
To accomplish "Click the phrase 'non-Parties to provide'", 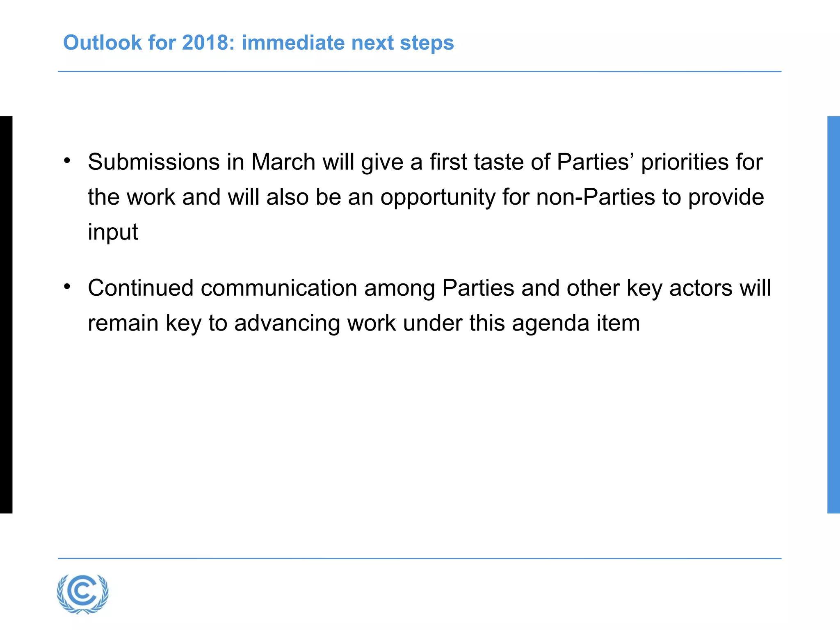I will click(x=650, y=198).
